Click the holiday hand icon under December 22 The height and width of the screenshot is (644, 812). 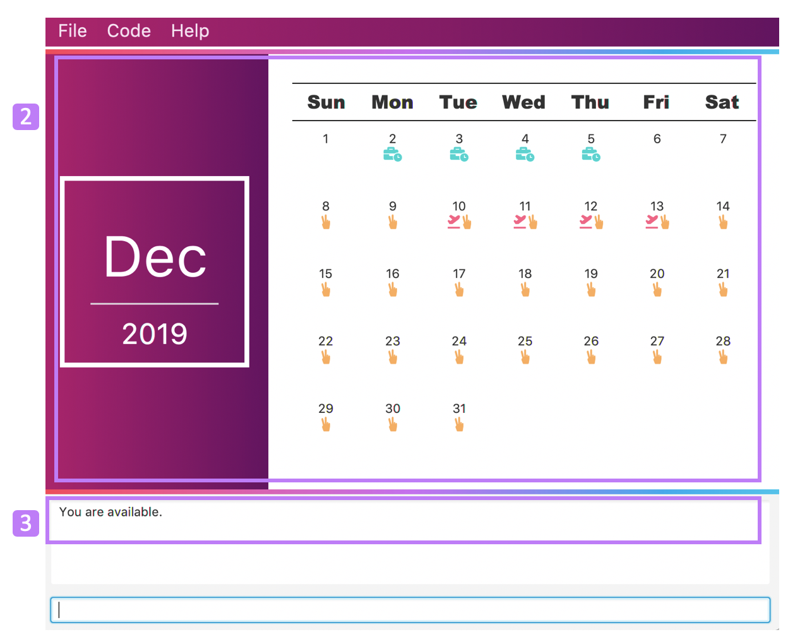(326, 357)
